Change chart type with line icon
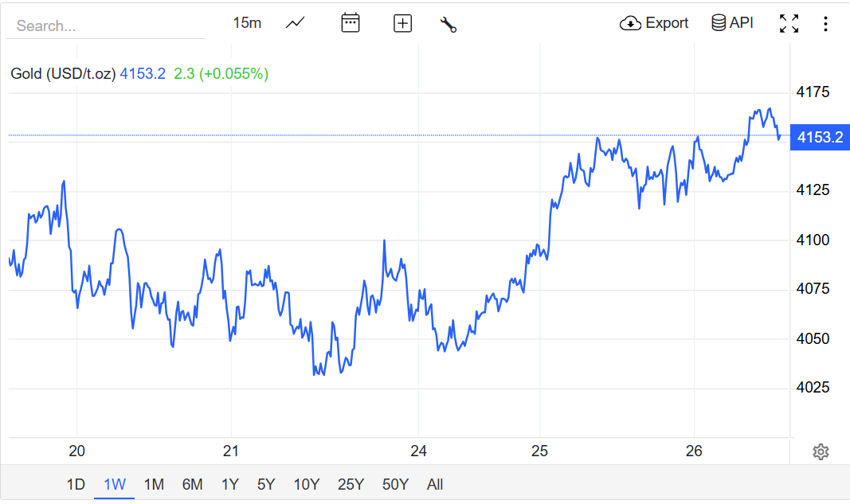The height and width of the screenshot is (504, 850). click(296, 23)
